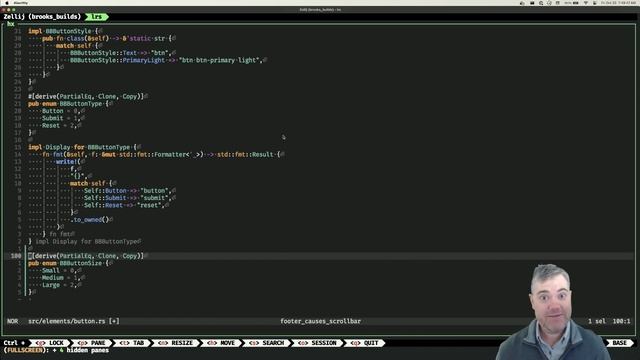
Task: Open SEARCH mode in Zellij bar
Action: point(267,343)
